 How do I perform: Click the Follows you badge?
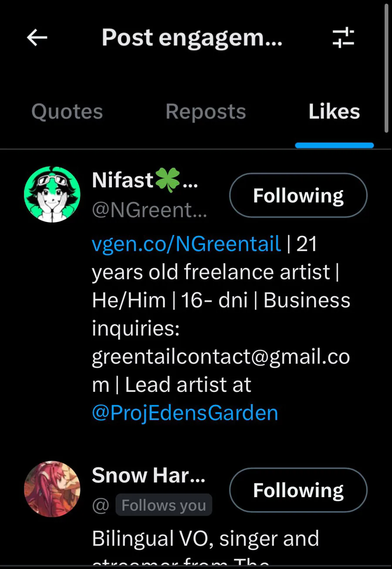click(x=164, y=505)
